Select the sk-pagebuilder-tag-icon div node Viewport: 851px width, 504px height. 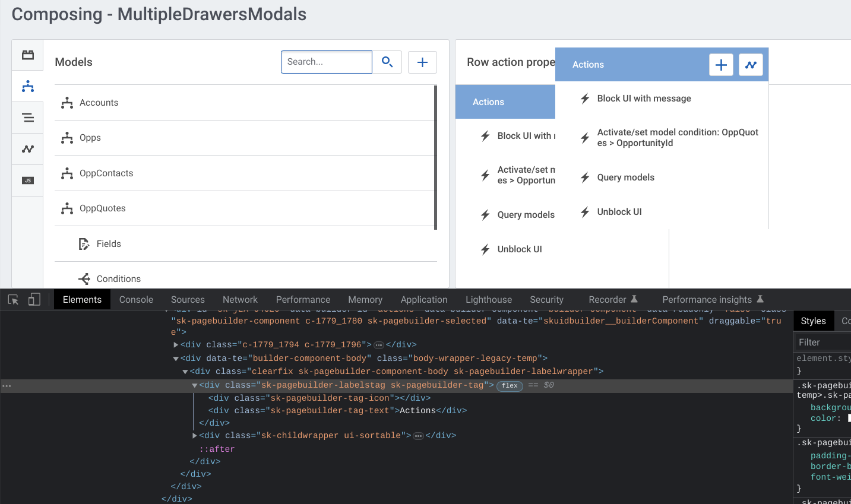[x=319, y=398]
